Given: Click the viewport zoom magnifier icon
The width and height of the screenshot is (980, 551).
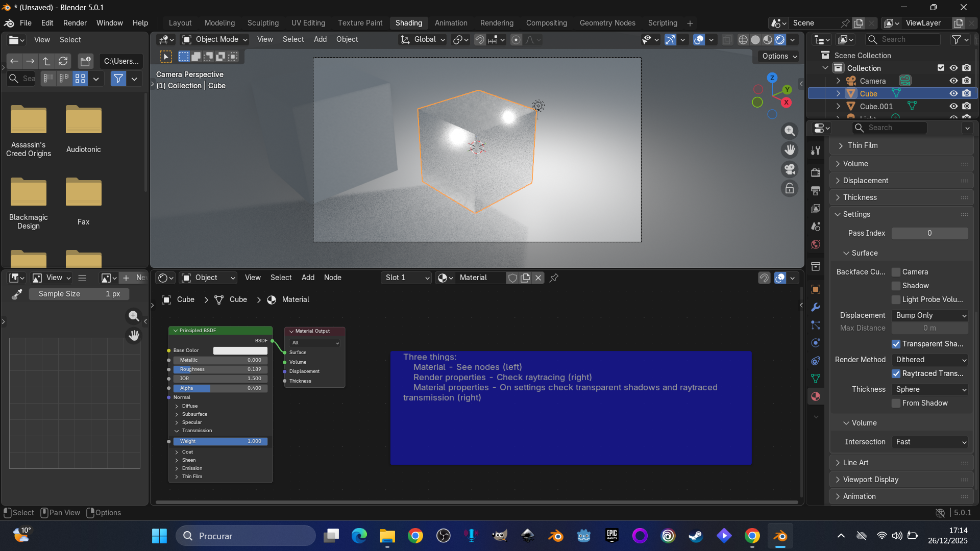Looking at the screenshot, I should point(790,131).
